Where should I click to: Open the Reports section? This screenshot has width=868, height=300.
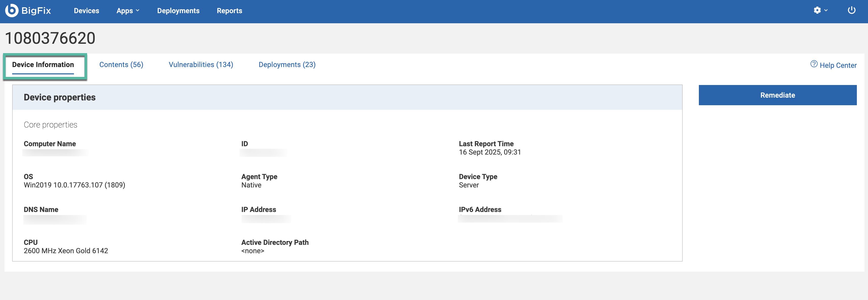pyautogui.click(x=229, y=11)
